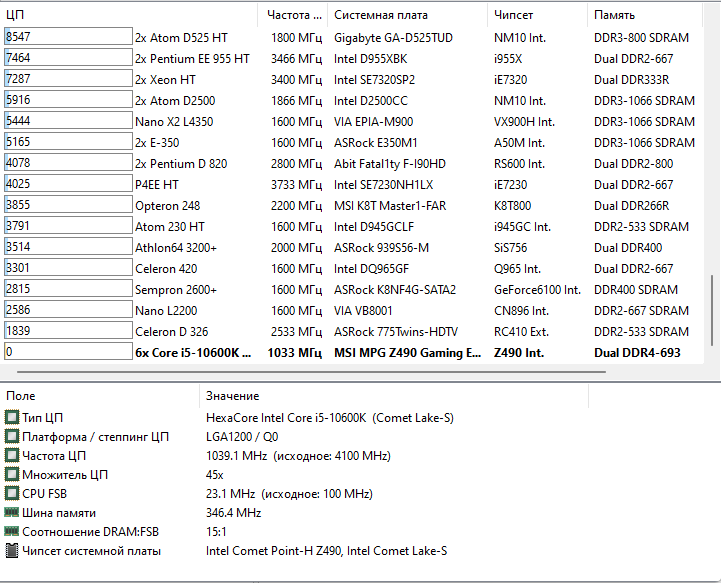Screen dimensions: 721x583
Task: Click the 3733 МГц frequency cell
Action: click(296, 185)
